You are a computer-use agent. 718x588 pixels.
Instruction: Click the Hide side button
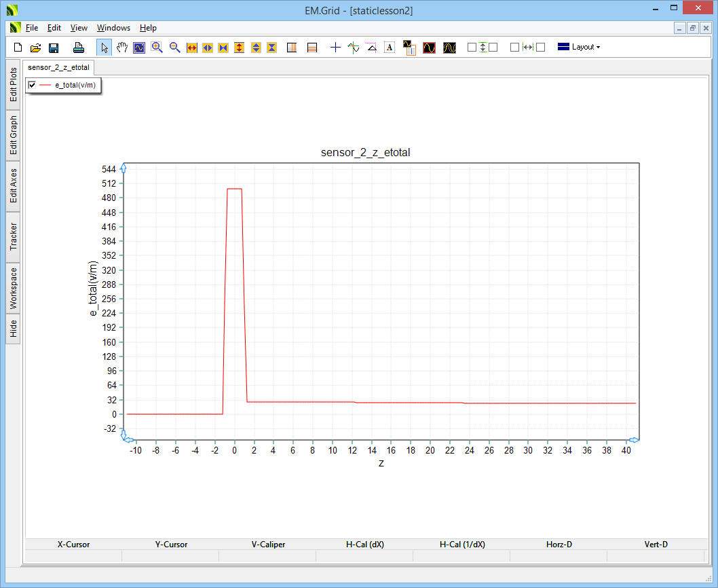(13, 329)
